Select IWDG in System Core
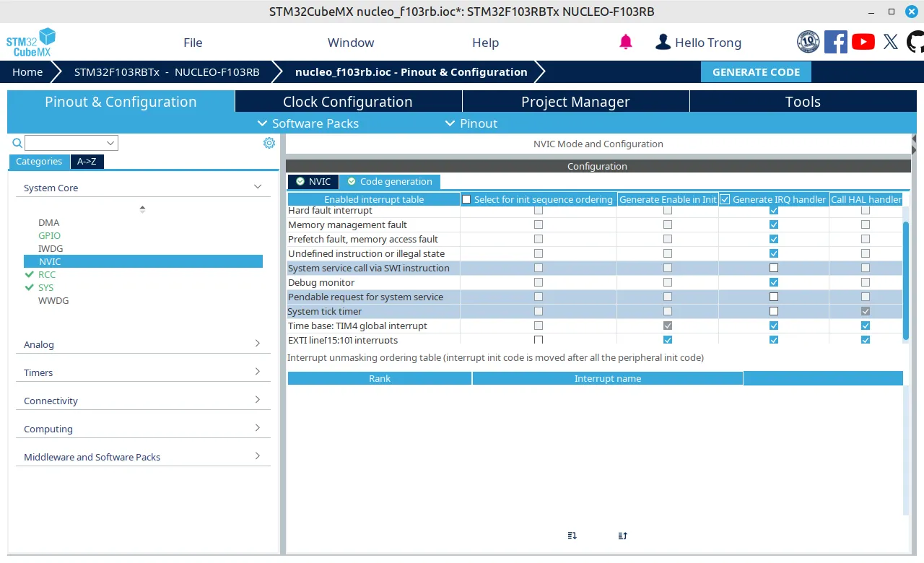This screenshot has width=924, height=563. click(51, 248)
